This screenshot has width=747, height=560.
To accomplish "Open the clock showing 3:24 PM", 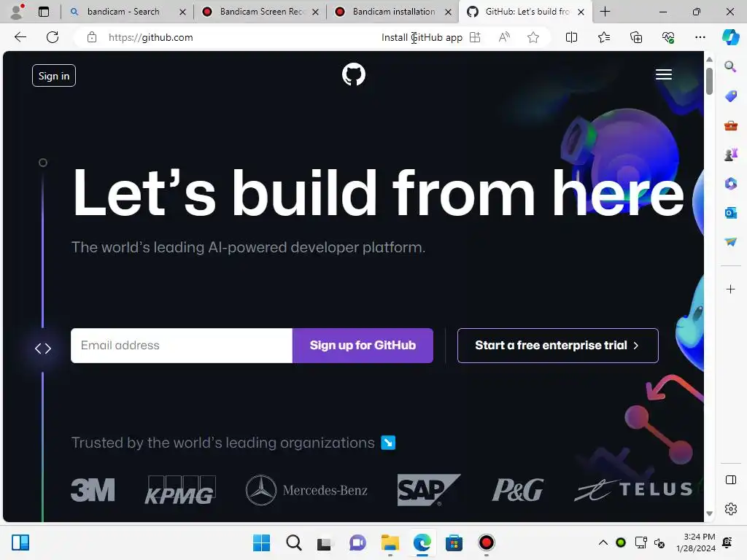I will pos(695,542).
